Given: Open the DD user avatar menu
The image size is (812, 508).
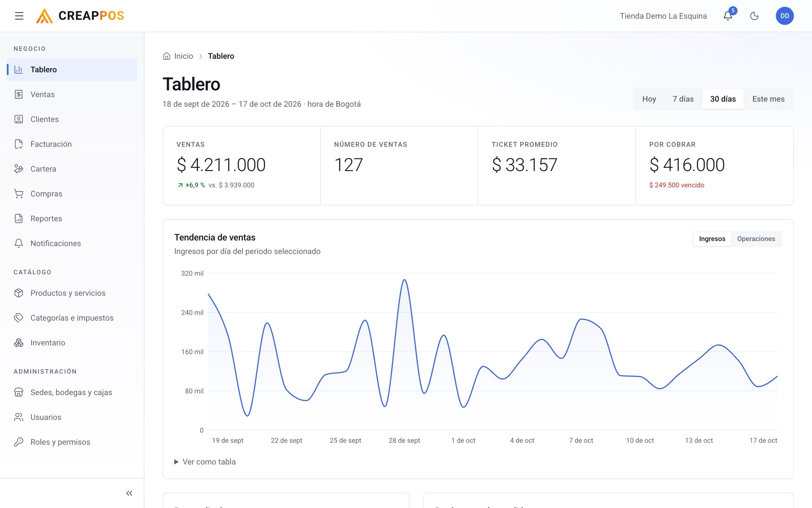Looking at the screenshot, I should point(784,16).
